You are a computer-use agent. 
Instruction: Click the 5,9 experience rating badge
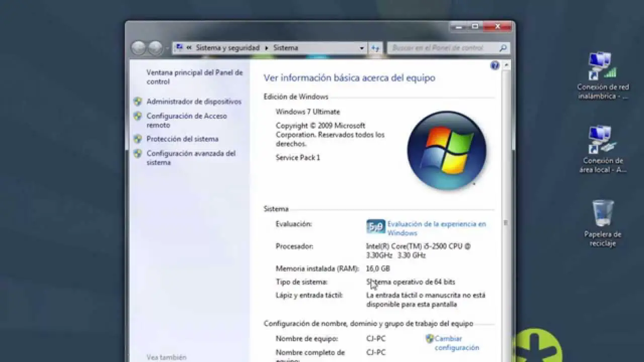pos(376,227)
